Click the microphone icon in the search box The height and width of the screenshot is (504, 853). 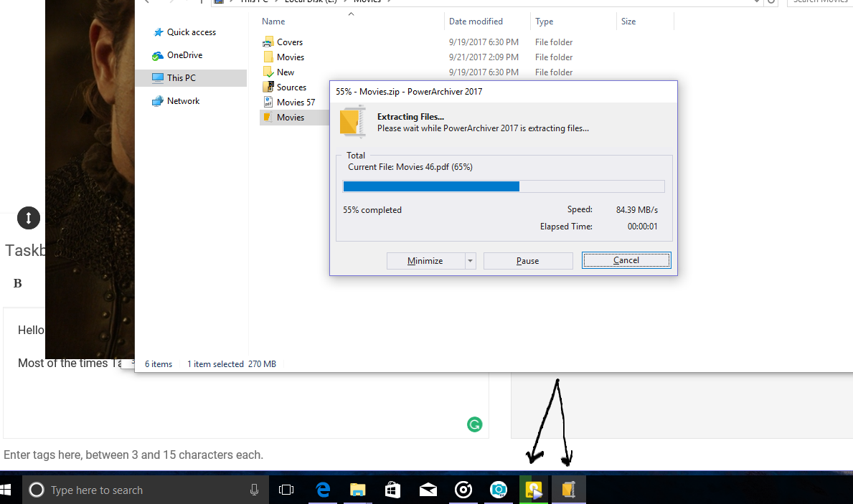[254, 490]
